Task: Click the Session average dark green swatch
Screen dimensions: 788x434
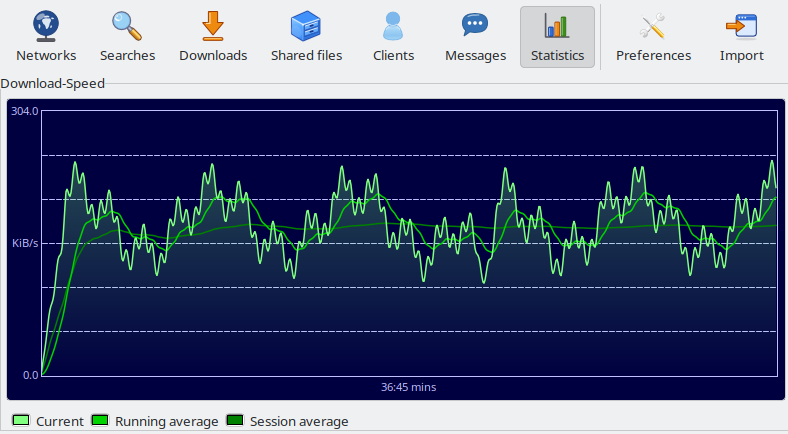Action: point(235,420)
